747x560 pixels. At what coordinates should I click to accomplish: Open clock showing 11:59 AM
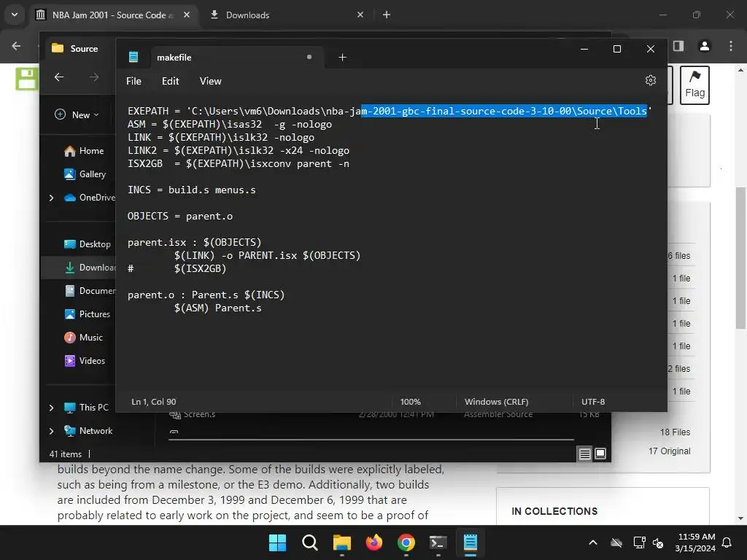click(x=695, y=542)
